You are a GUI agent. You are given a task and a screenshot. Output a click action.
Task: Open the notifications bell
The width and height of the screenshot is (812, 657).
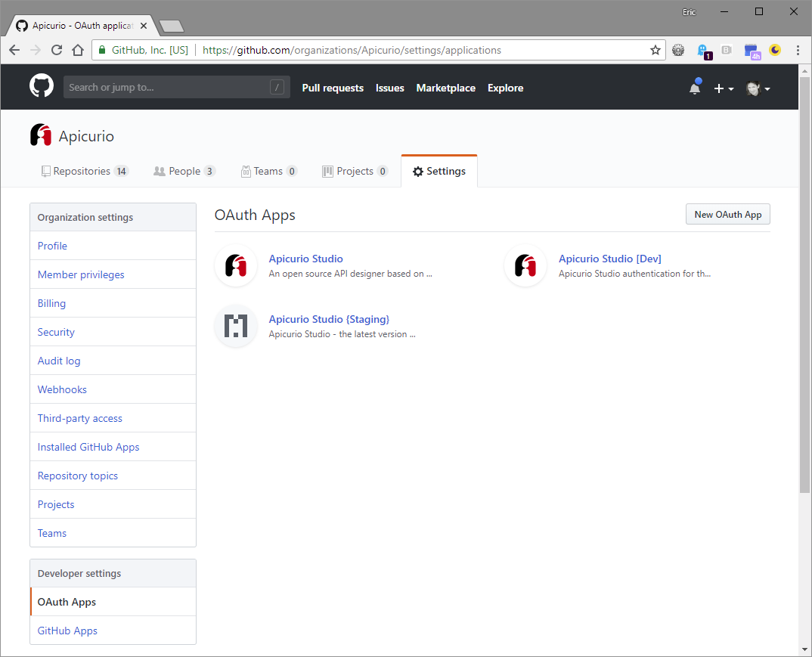pos(695,88)
